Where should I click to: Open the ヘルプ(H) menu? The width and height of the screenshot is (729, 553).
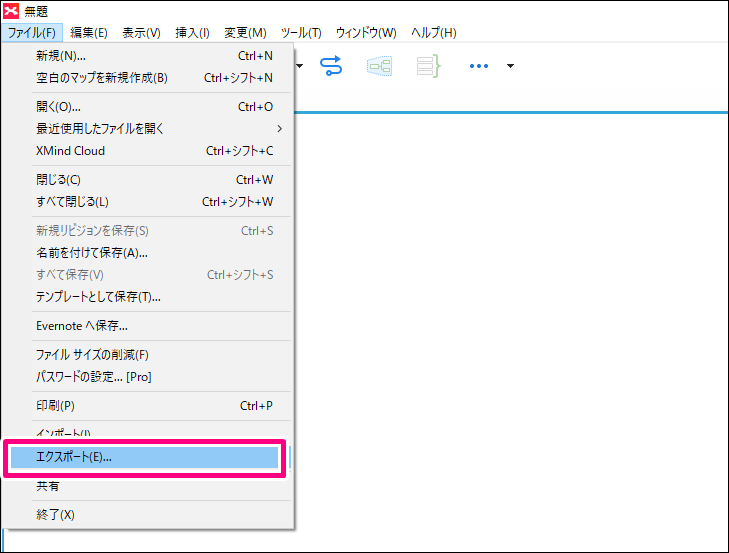tap(433, 33)
